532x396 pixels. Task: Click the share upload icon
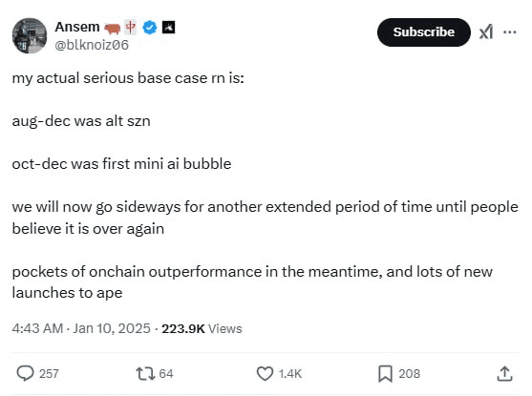coord(504,374)
